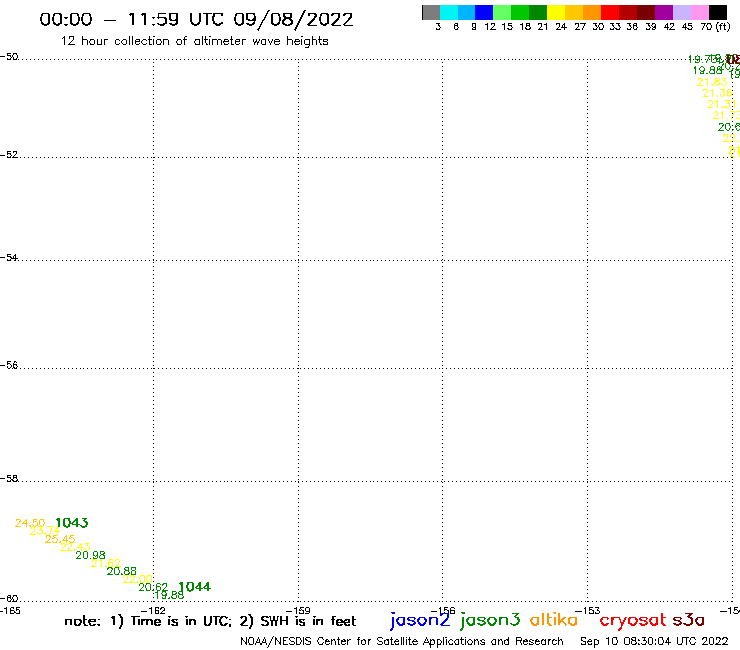This screenshot has height=650, width=740.
Task: Click the gray swatch in the legend
Action: tap(431, 13)
